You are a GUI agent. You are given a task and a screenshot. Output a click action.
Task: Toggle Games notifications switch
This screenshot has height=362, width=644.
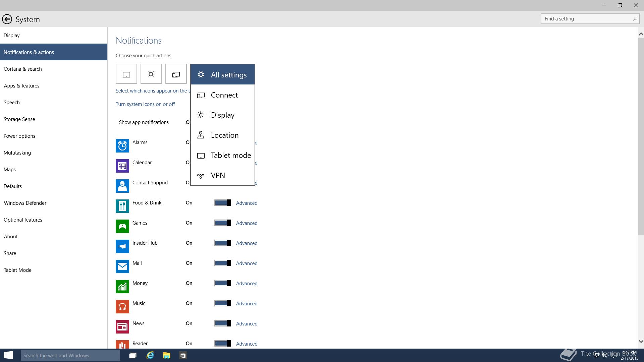click(223, 223)
